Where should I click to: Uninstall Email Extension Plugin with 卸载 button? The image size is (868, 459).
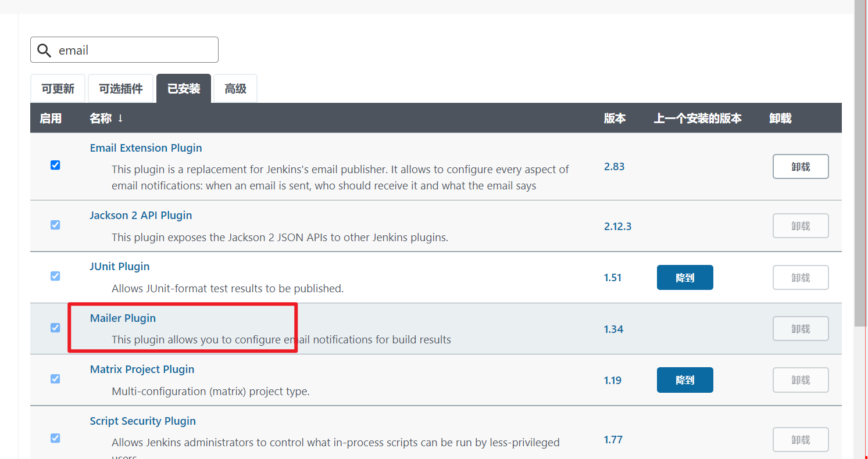tap(801, 167)
